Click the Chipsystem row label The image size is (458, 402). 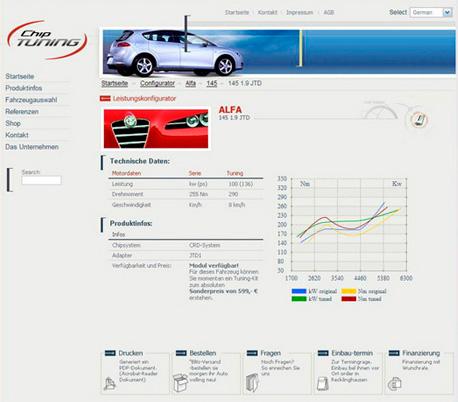[126, 245]
